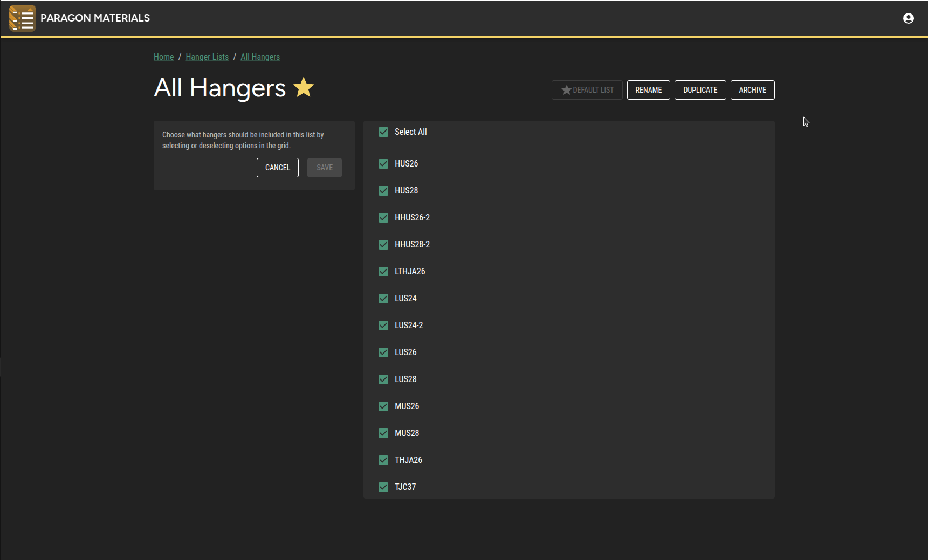Uncheck LTHJA26 in the hanger grid
Screen dimensions: 928x560
(383, 272)
